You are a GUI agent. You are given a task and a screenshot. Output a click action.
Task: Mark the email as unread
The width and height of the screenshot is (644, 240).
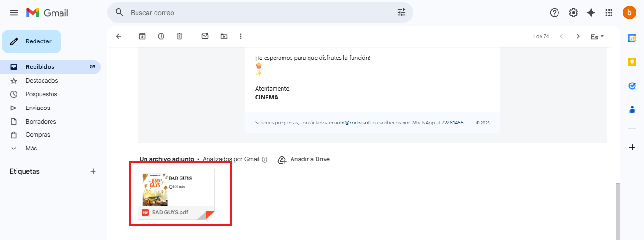205,36
